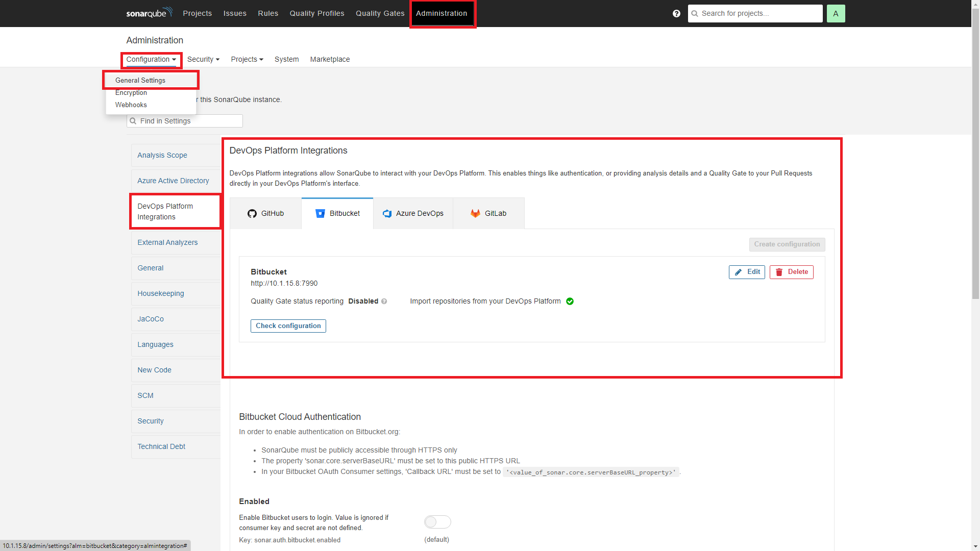
Task: Go to the System tab
Action: (287, 60)
